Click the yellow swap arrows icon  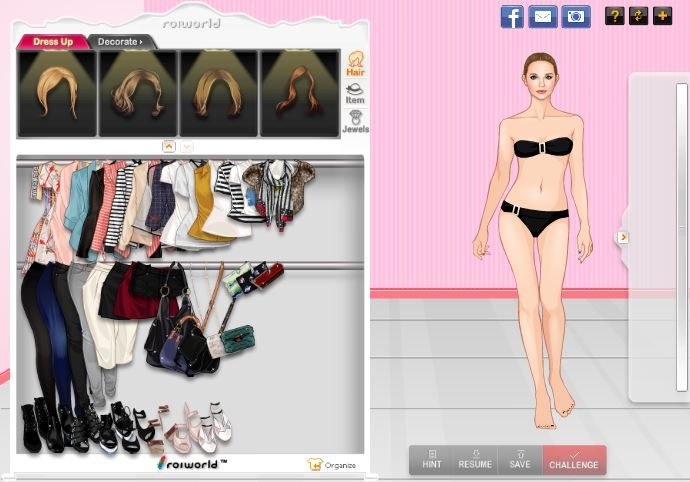click(638, 16)
